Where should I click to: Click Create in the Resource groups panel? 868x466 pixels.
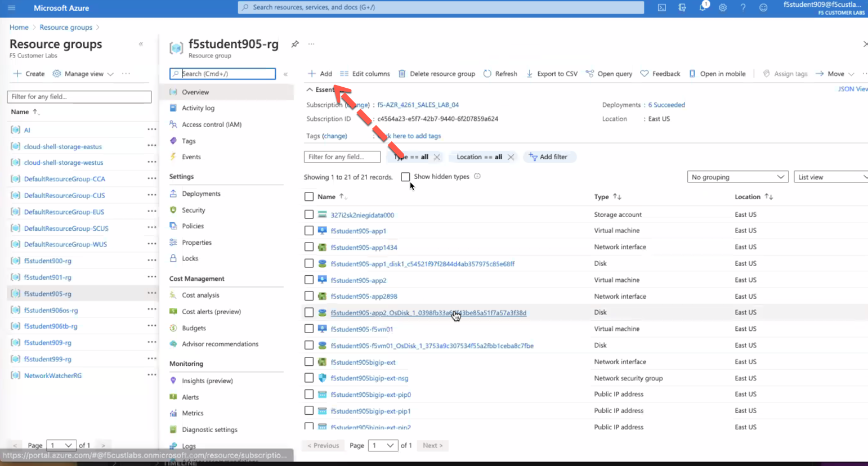point(29,74)
